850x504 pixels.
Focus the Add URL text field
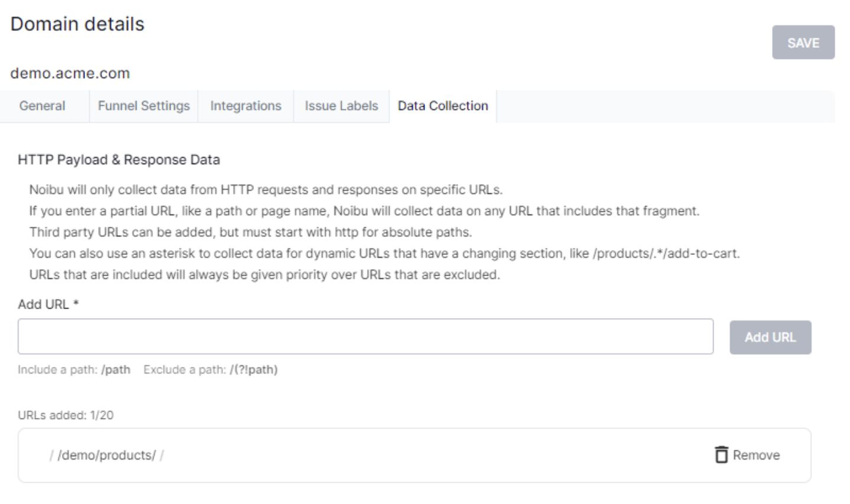(365, 337)
